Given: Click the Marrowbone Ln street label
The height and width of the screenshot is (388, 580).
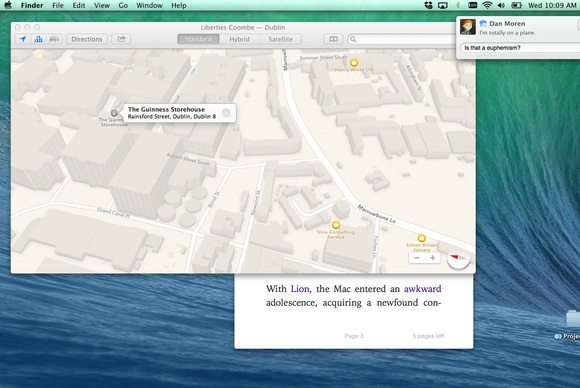Looking at the screenshot, I should 377,214.
